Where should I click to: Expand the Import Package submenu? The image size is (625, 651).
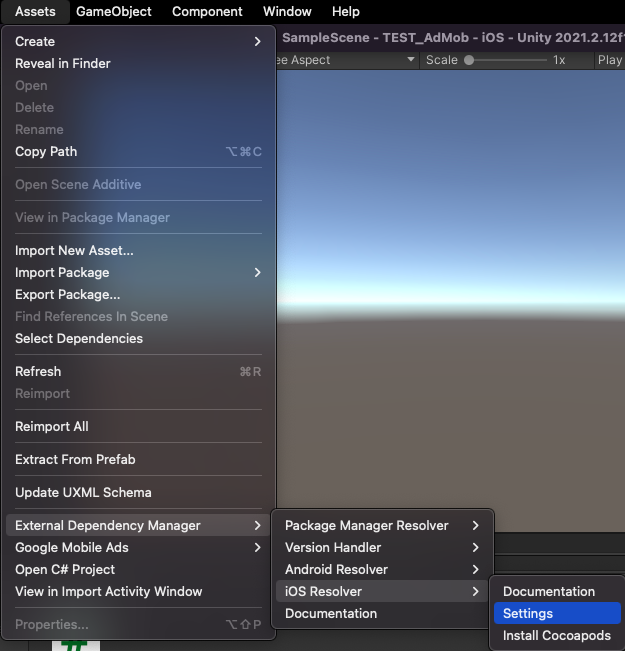138,272
